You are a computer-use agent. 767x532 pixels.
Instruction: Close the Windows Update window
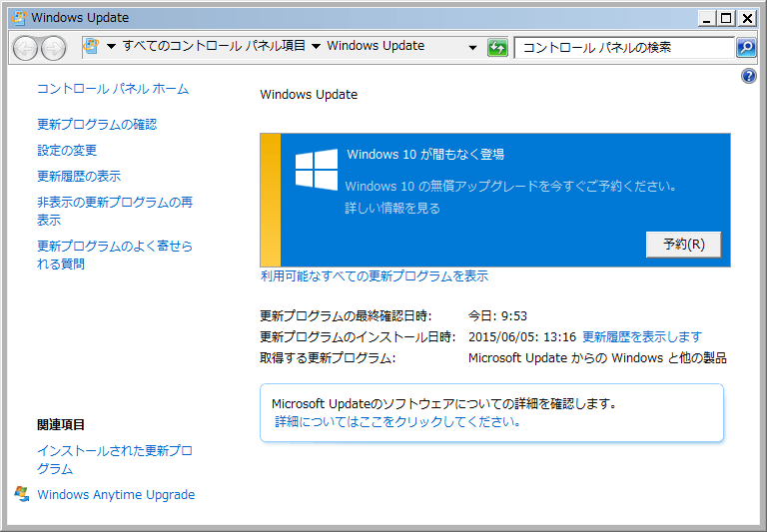pos(747,19)
